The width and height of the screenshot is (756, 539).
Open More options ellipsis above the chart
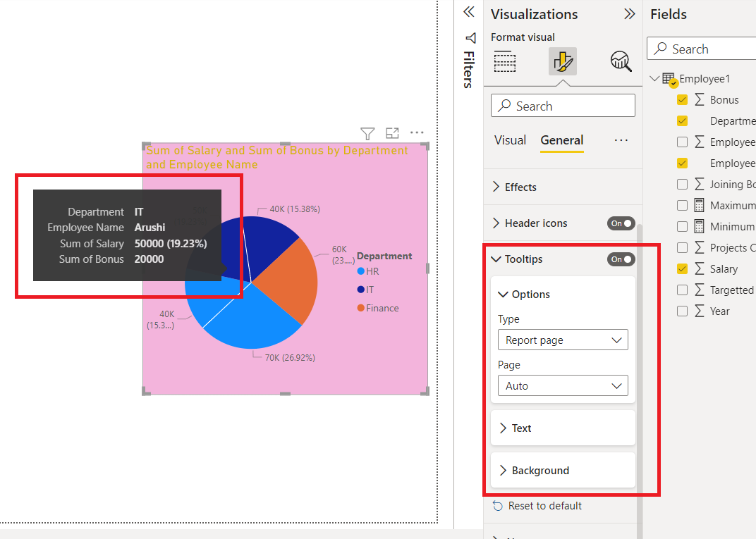tap(417, 132)
